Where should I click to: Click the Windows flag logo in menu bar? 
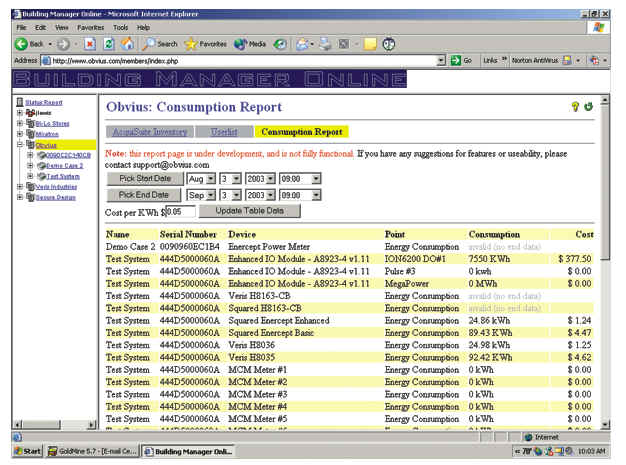598,28
